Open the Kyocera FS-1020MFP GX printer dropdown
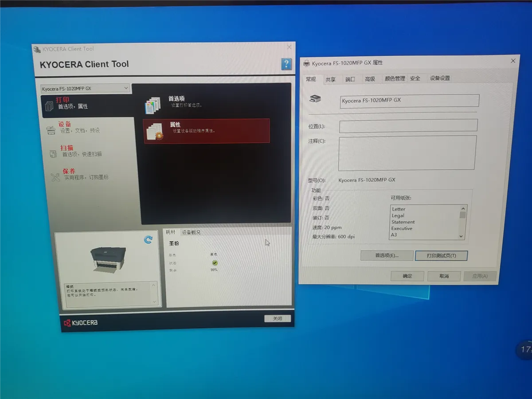Image resolution: width=532 pixels, height=399 pixels. (x=85, y=88)
